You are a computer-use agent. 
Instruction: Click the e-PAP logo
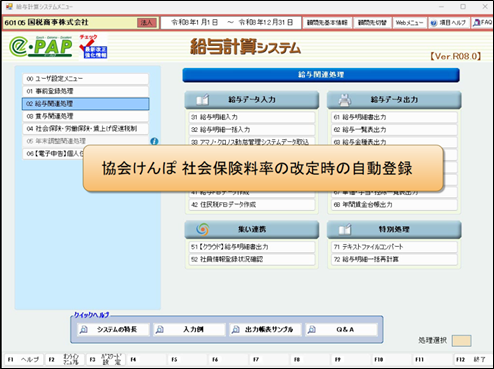point(41,47)
